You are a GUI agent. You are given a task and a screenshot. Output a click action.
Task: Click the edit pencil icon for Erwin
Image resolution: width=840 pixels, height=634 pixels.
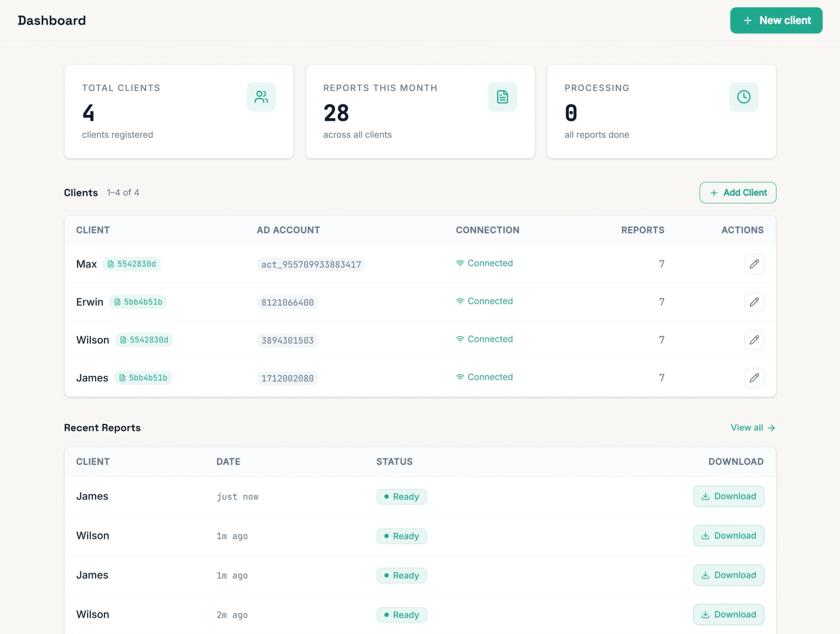[x=754, y=302]
